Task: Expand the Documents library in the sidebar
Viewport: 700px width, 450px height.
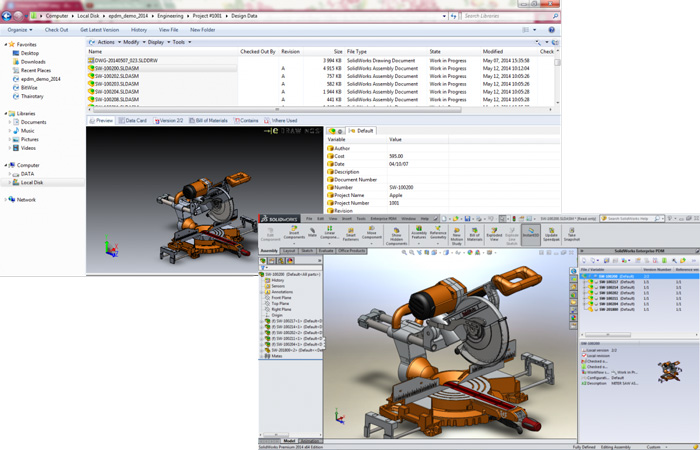Action: (10, 122)
